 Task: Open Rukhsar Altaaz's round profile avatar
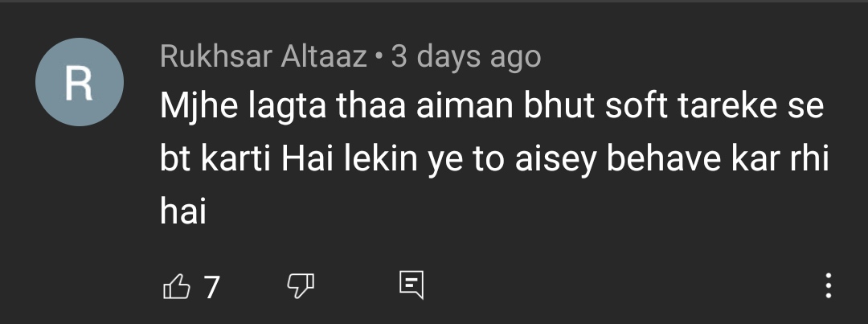point(79,82)
